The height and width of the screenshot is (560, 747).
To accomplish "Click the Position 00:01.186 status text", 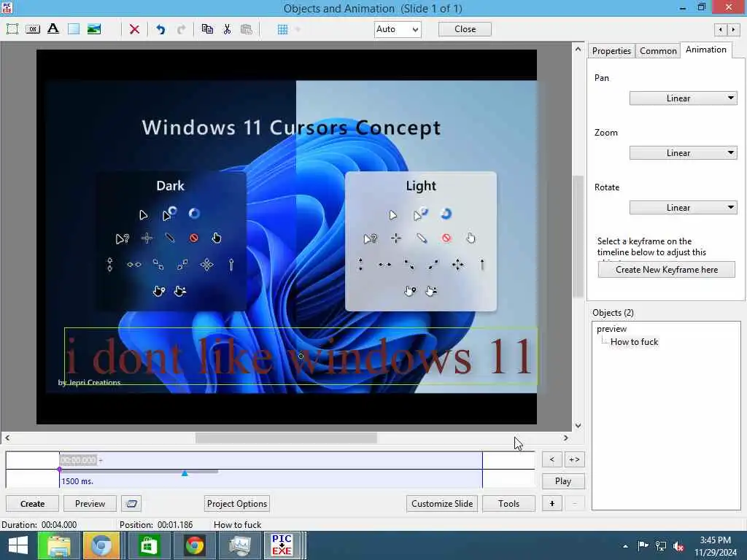I will click(x=156, y=525).
